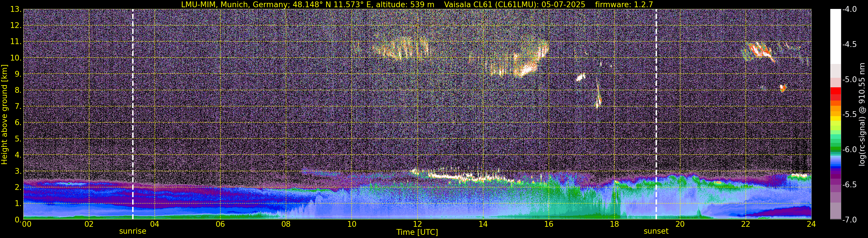Click the 'Time [UTC]' axis label

(x=417, y=232)
